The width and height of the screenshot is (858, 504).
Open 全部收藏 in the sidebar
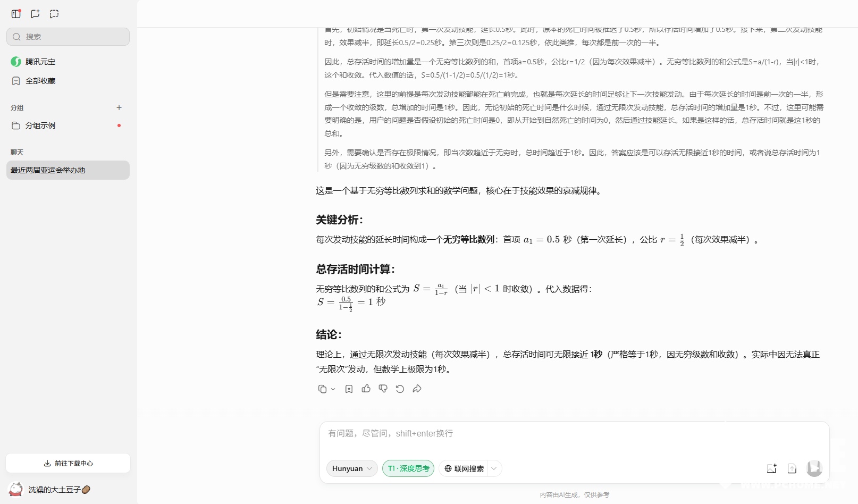coord(40,81)
